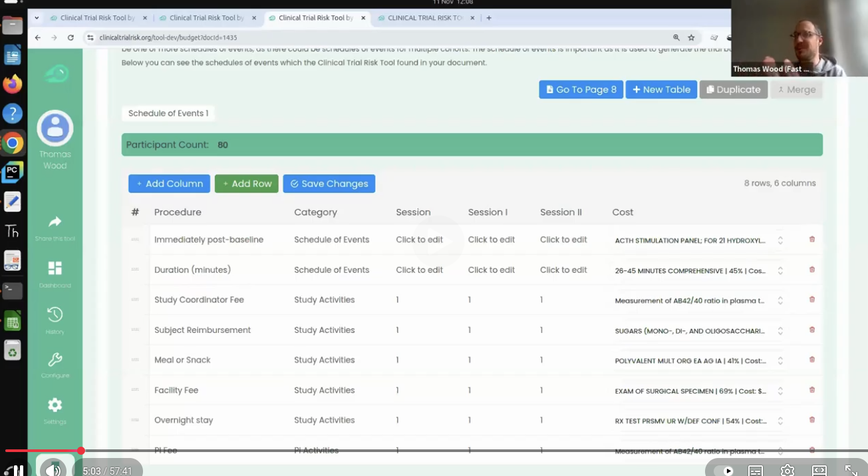Open the Settings gear in the sidebar
The image size is (868, 476).
55,405
